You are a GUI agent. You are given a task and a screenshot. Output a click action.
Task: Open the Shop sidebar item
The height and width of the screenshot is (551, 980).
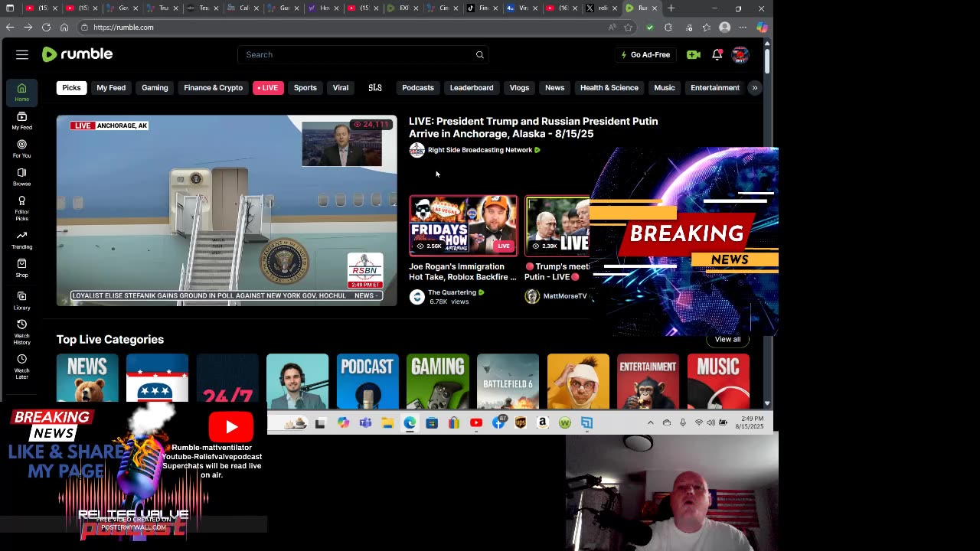coord(21,269)
